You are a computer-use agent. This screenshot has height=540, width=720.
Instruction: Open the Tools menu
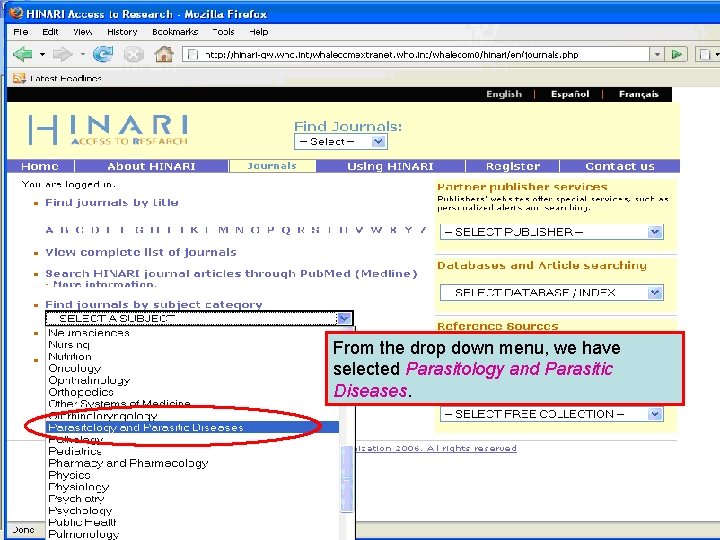coord(224,32)
